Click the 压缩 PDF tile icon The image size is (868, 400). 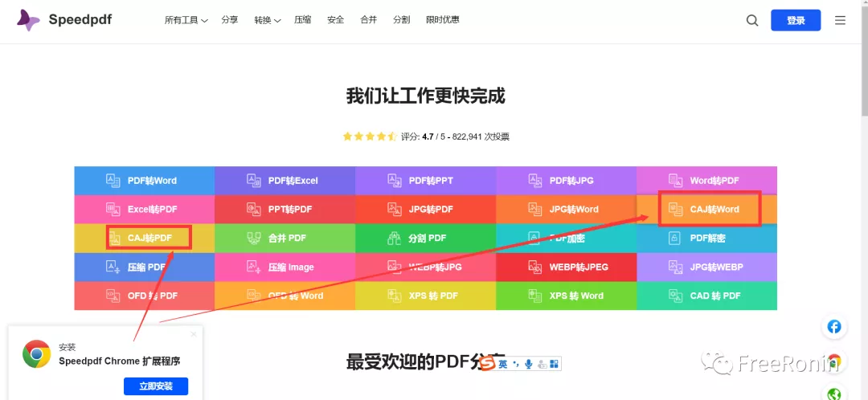point(113,267)
